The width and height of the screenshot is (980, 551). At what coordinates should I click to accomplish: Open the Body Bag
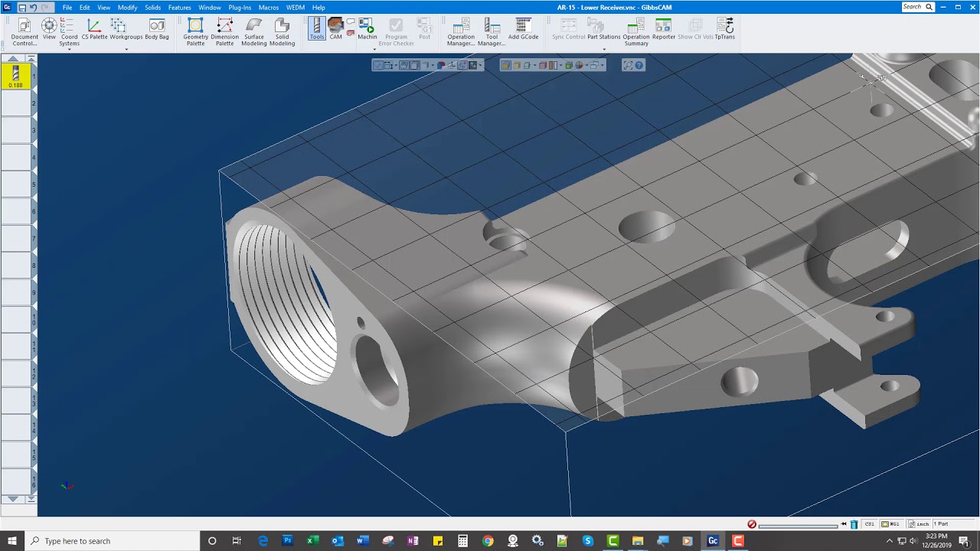click(157, 29)
